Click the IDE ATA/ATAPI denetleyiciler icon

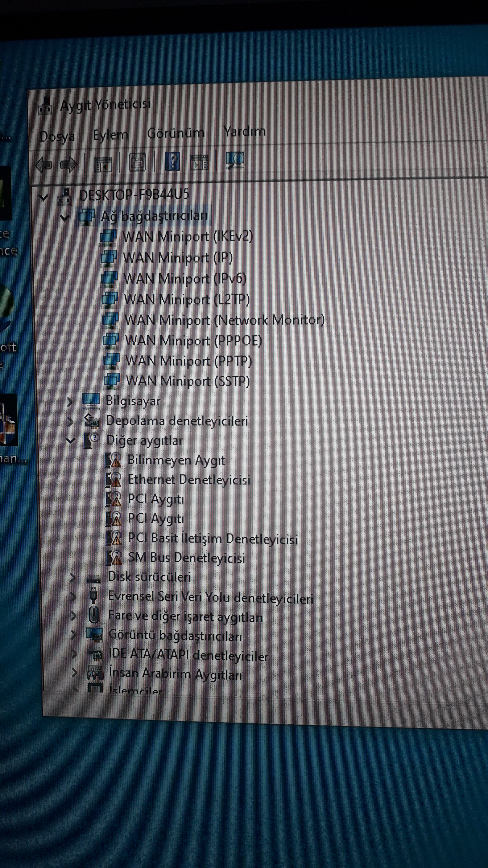coord(95,655)
